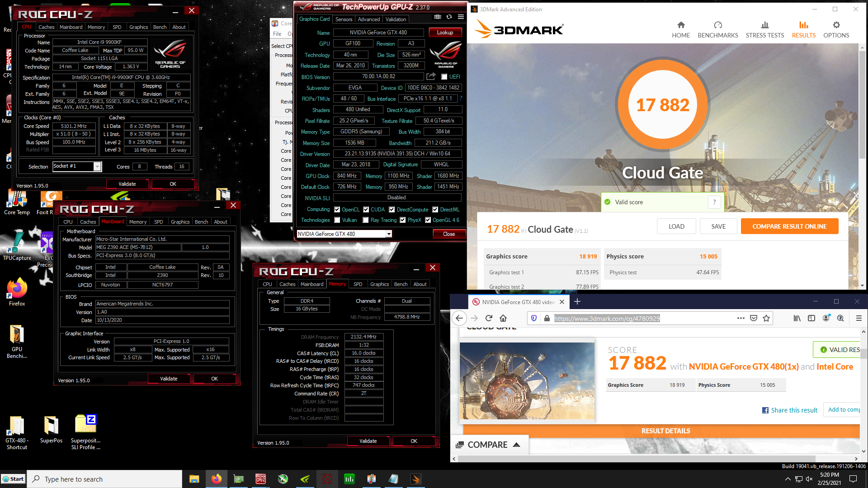868x488 pixels.
Task: Click the 3DMark vertical scrollbar down arrow
Action: pyautogui.click(x=863, y=286)
